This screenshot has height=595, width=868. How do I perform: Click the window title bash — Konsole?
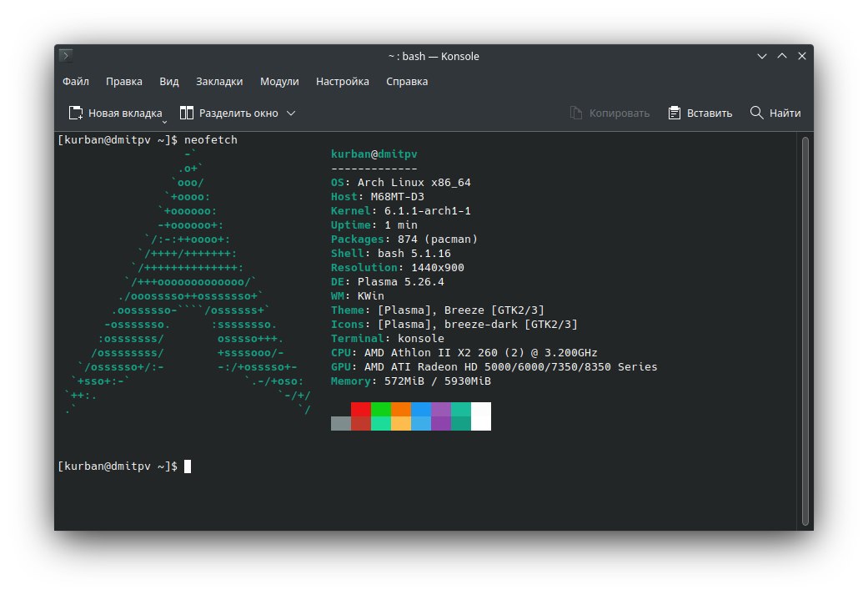pyautogui.click(x=434, y=56)
